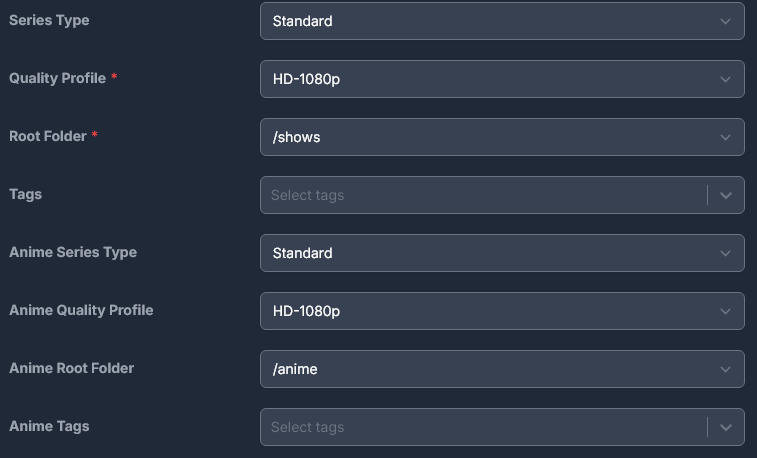Screen dimensions: 757x458
Task: Open the Anime Series Type Standard dropdown
Action: pos(480,253)
